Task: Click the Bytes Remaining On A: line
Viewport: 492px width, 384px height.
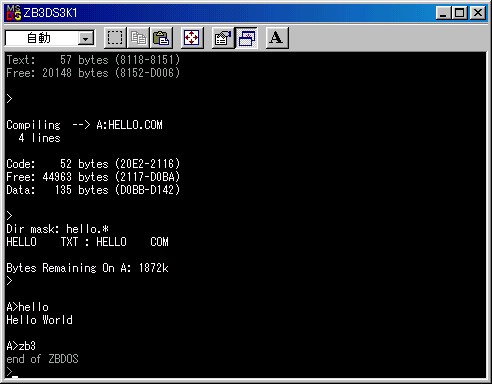Action: pyautogui.click(x=87, y=268)
